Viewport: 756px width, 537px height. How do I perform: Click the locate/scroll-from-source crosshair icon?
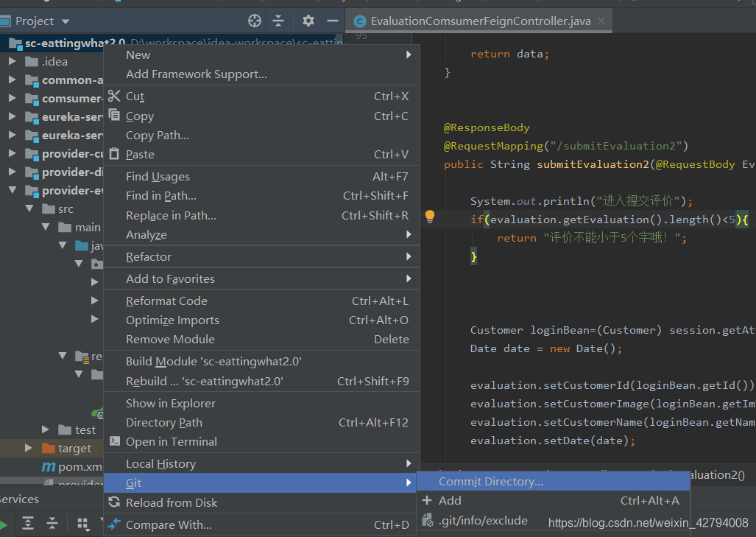point(255,21)
